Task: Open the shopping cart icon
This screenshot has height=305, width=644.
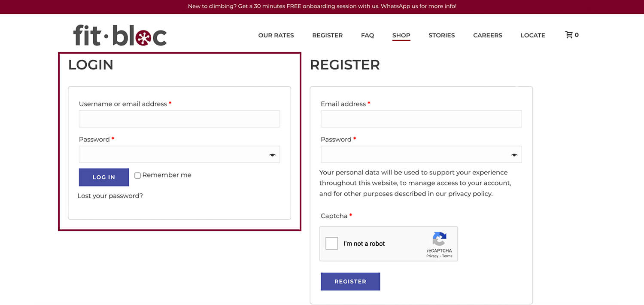Action: point(569,35)
